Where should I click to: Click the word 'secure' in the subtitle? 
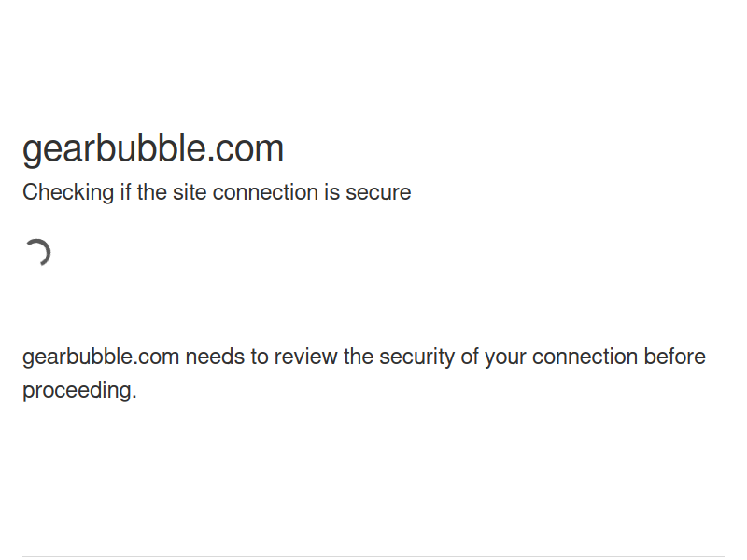tap(378, 193)
